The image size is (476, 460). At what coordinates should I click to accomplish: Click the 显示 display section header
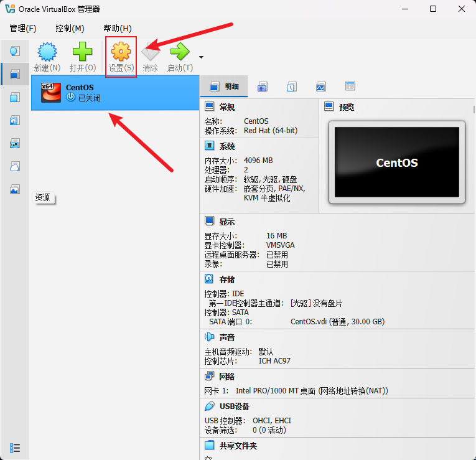[x=226, y=222]
